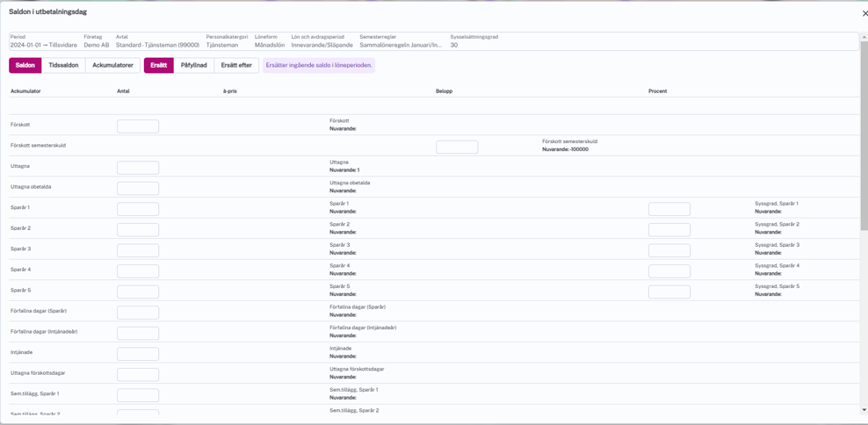Select the Ersätt mode button
This screenshot has width=868, height=425.
coord(159,65)
